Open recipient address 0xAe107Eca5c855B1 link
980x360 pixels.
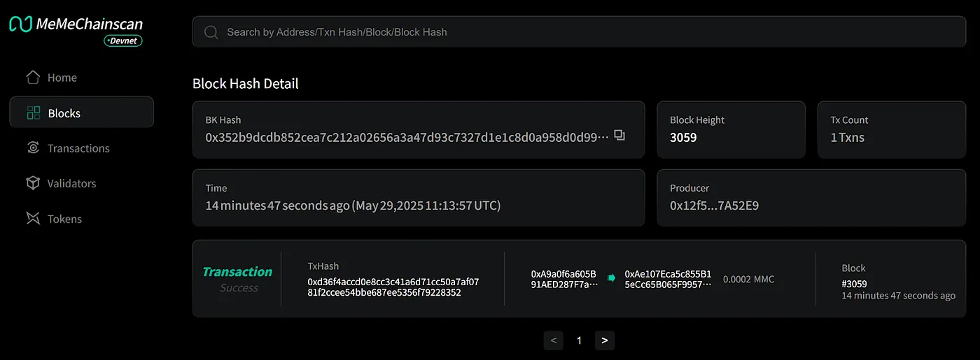(x=668, y=279)
